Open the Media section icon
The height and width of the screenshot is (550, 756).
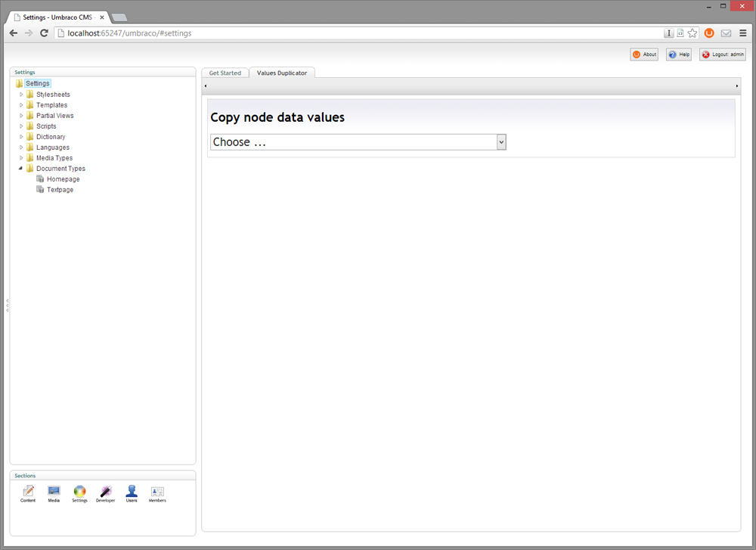pyautogui.click(x=54, y=492)
